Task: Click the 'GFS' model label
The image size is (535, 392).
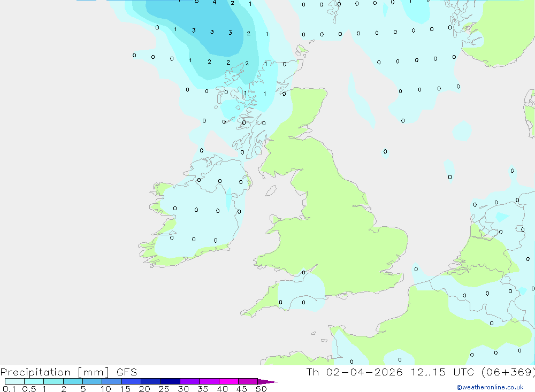Action: click(127, 372)
